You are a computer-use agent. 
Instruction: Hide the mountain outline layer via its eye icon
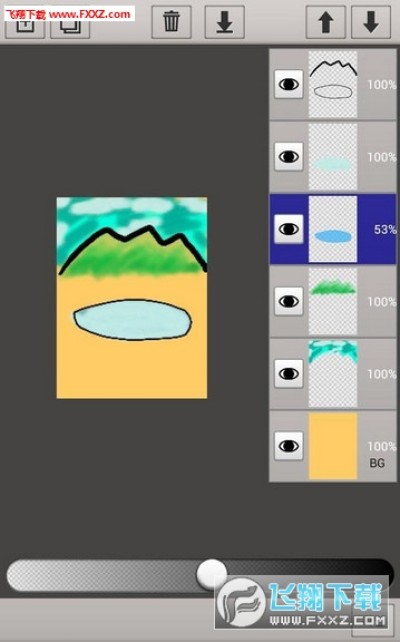289,84
